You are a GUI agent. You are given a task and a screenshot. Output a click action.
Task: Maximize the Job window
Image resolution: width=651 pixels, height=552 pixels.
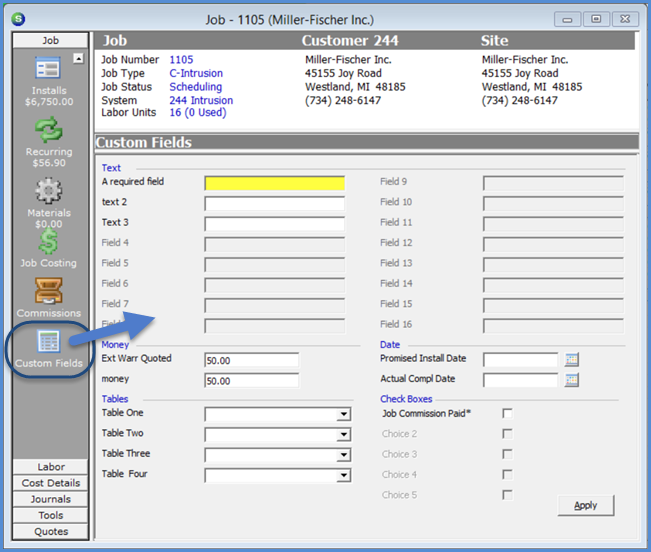596,19
